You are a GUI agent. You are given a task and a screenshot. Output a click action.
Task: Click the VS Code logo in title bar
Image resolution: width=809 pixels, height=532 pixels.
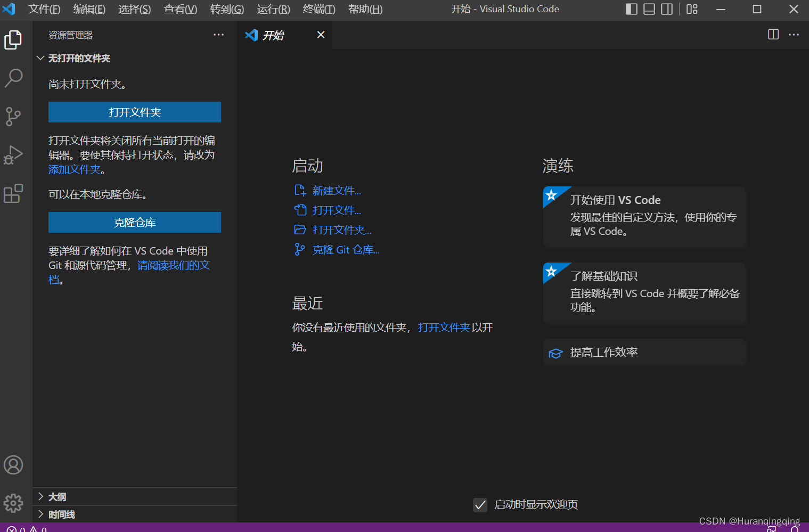tap(9, 9)
